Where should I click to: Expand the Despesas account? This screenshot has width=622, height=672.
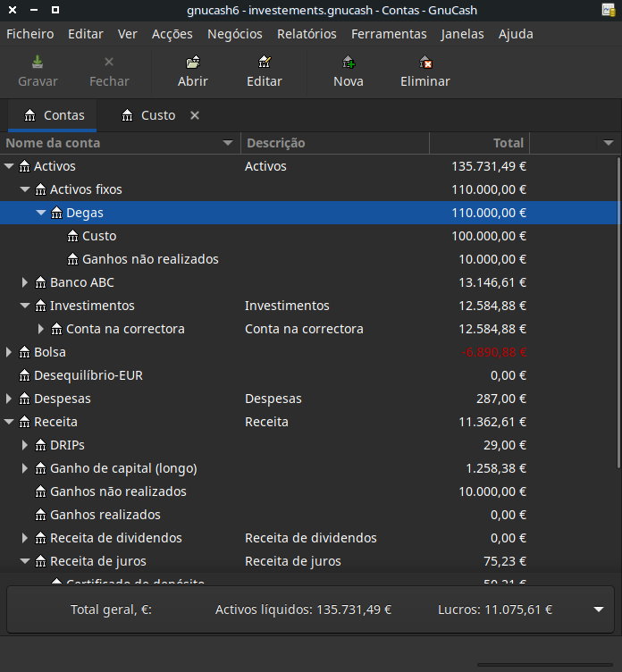[x=9, y=399]
